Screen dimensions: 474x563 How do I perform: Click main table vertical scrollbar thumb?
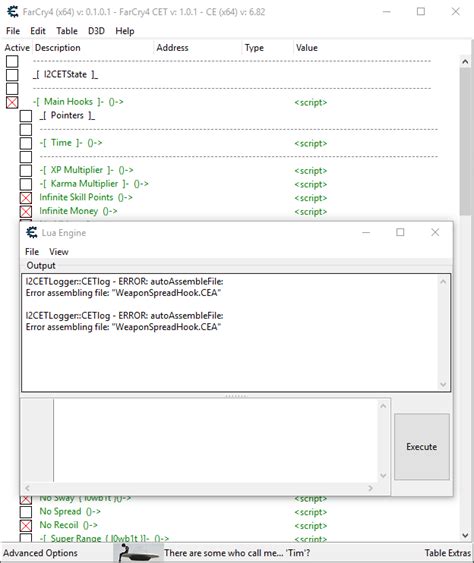[x=465, y=142]
